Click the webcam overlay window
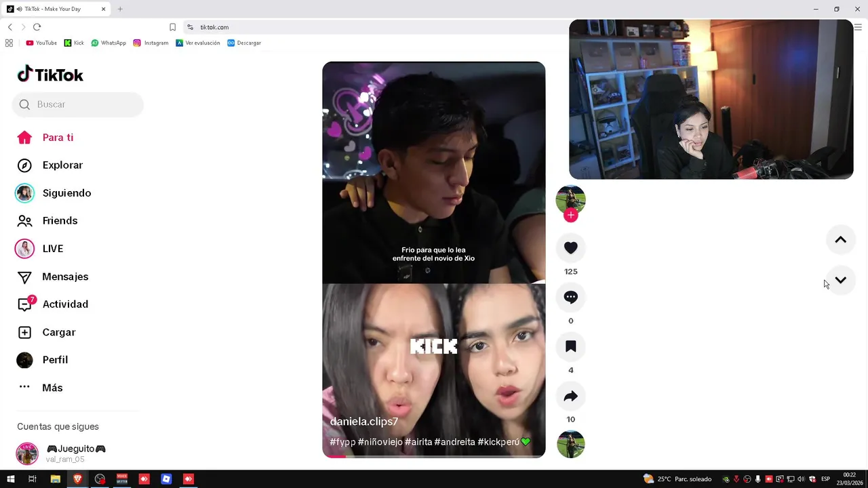This screenshot has width=868, height=488. click(711, 99)
